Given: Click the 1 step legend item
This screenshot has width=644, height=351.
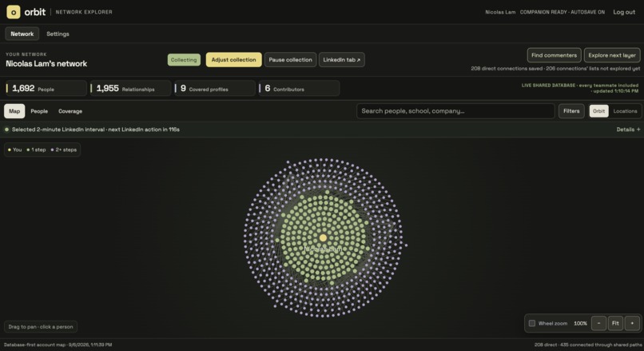Looking at the screenshot, I should click(x=36, y=150).
